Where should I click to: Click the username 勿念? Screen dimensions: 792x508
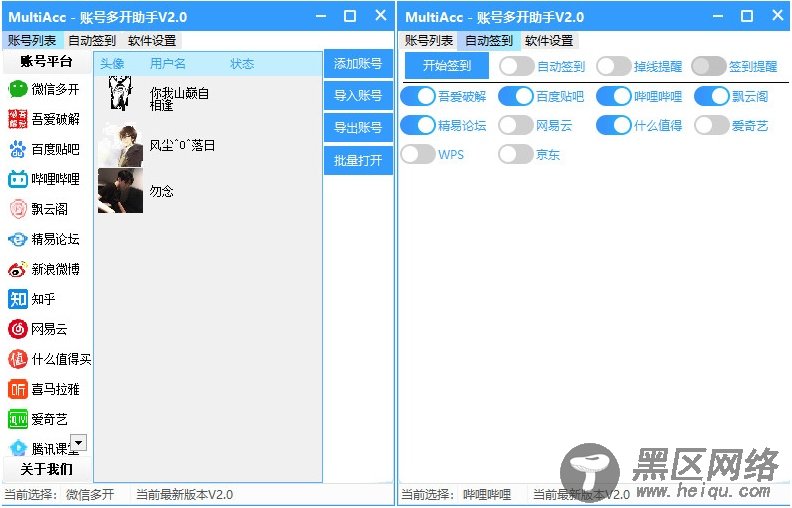pyautogui.click(x=162, y=191)
